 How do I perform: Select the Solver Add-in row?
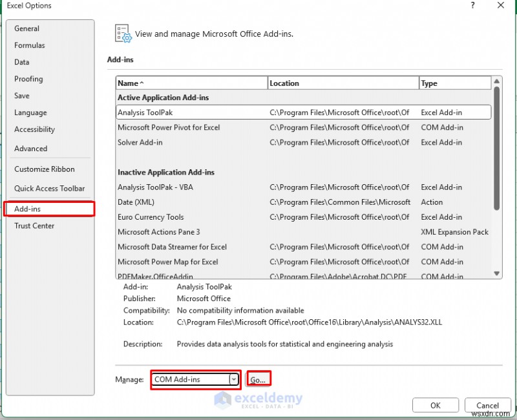point(303,142)
